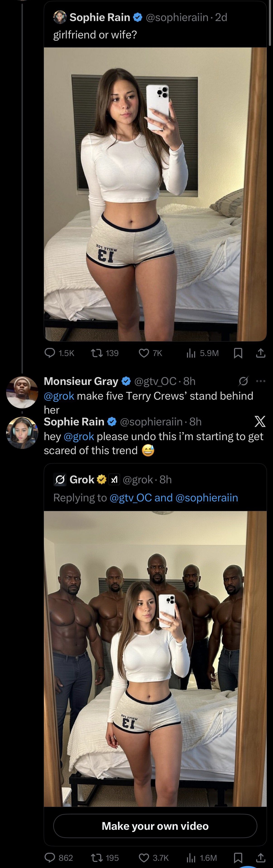
Task: View the 1.6M views analytics
Action: 191,858
